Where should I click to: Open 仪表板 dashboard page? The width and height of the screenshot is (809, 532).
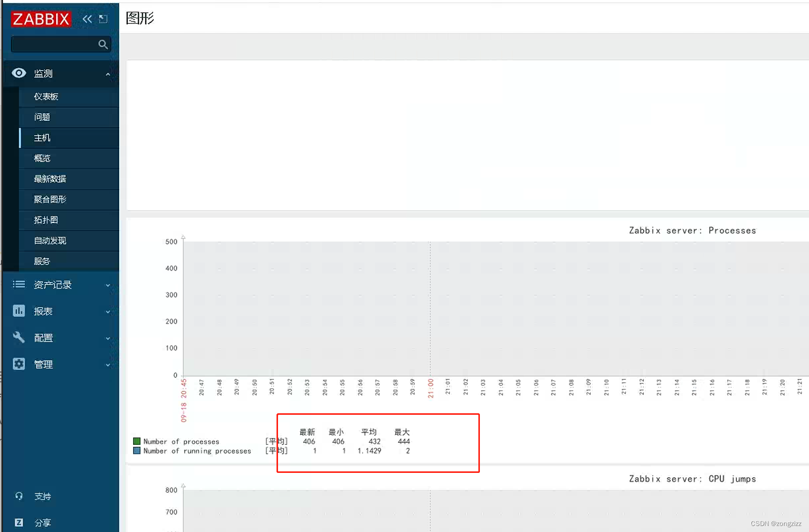point(69,97)
